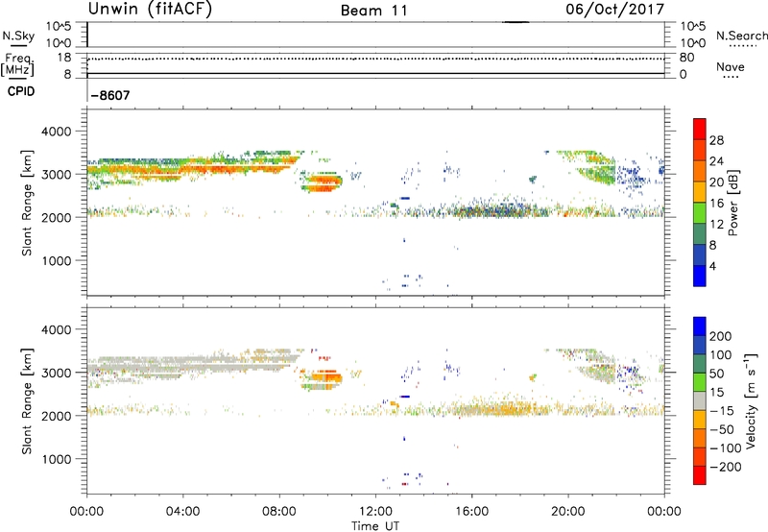Select the date text "06/Oct/2017"
Image resolution: width=768 pixels, height=532 pixels.
point(614,10)
